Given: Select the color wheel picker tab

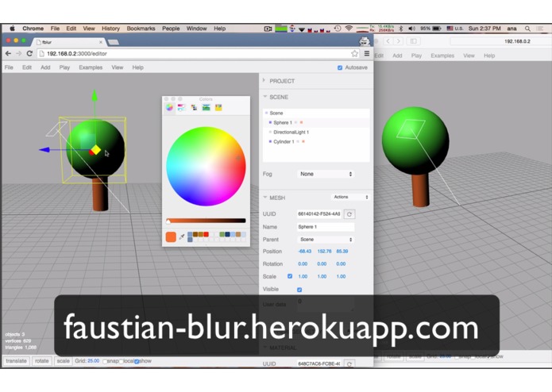Looking at the screenshot, I should [x=169, y=108].
